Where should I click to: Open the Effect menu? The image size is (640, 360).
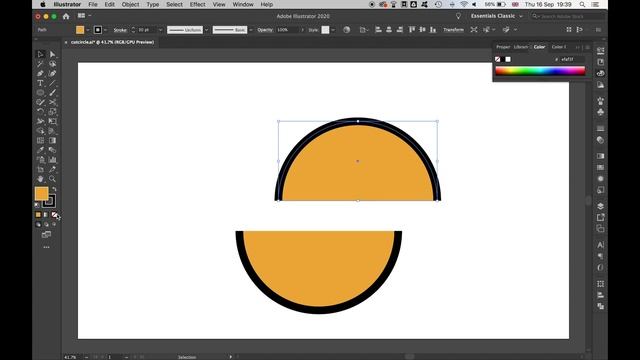click(x=198, y=4)
